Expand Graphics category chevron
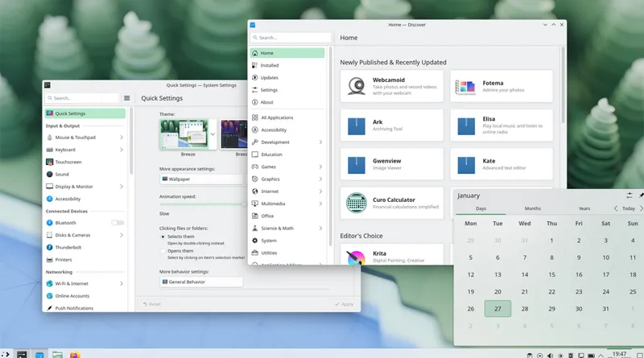The width and height of the screenshot is (644, 358). (x=320, y=179)
